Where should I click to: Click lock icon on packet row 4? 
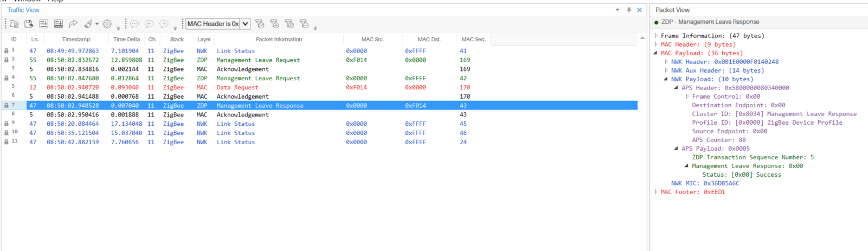(x=7, y=78)
